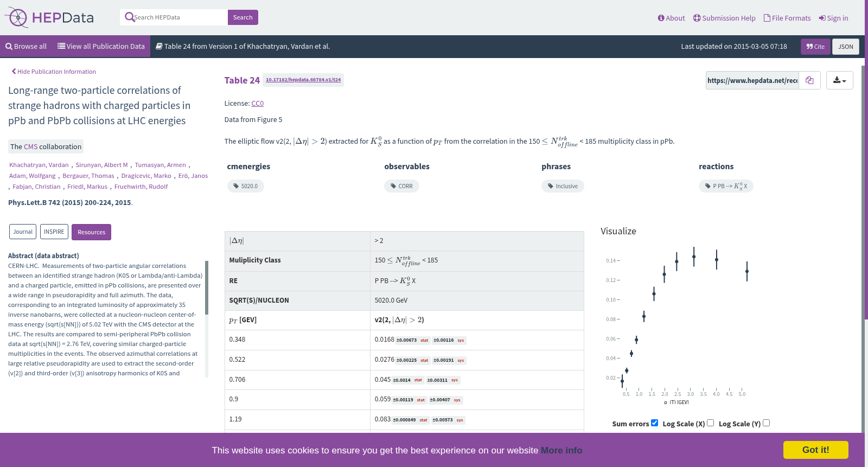The height and width of the screenshot is (467, 868).
Task: Click the table DOI badge link
Action: pyautogui.click(x=303, y=80)
